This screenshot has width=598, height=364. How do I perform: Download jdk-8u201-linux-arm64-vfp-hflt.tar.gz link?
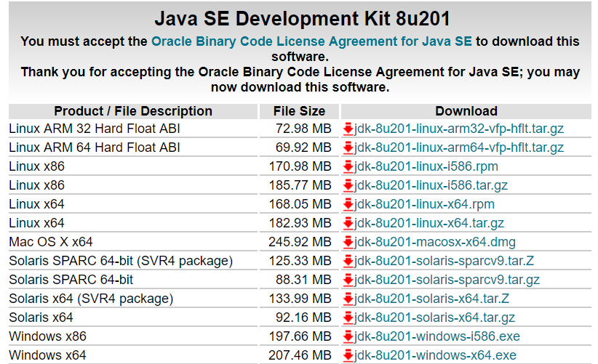coord(459,147)
